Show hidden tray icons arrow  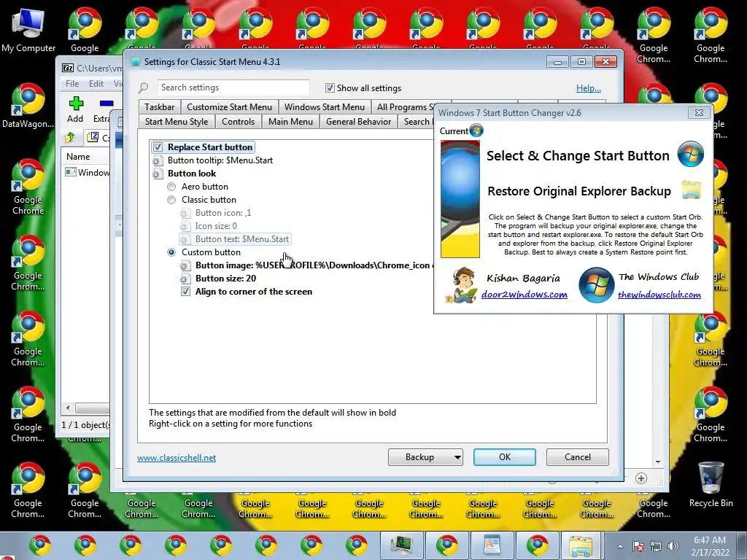620,547
